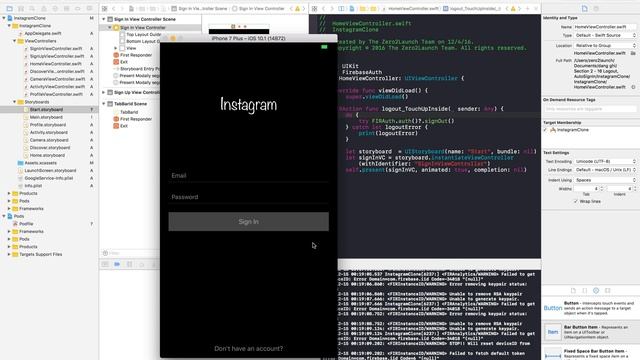Show the Object library circle icon

tap(596, 290)
